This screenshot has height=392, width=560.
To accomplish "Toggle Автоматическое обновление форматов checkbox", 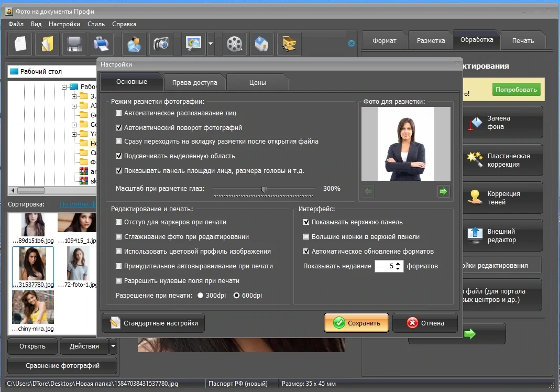I will tap(306, 251).
